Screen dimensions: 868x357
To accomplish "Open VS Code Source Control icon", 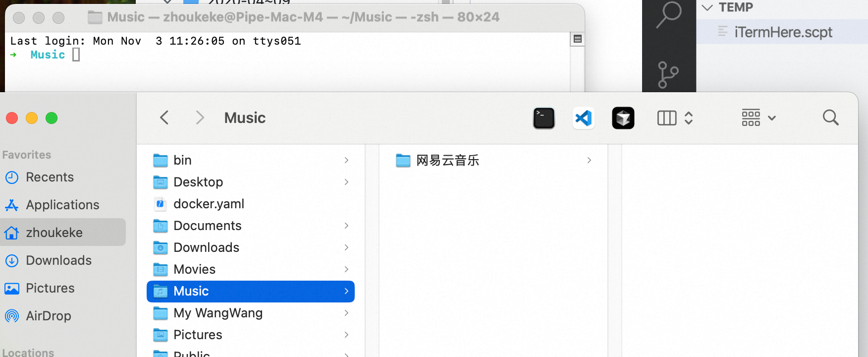I will point(668,75).
